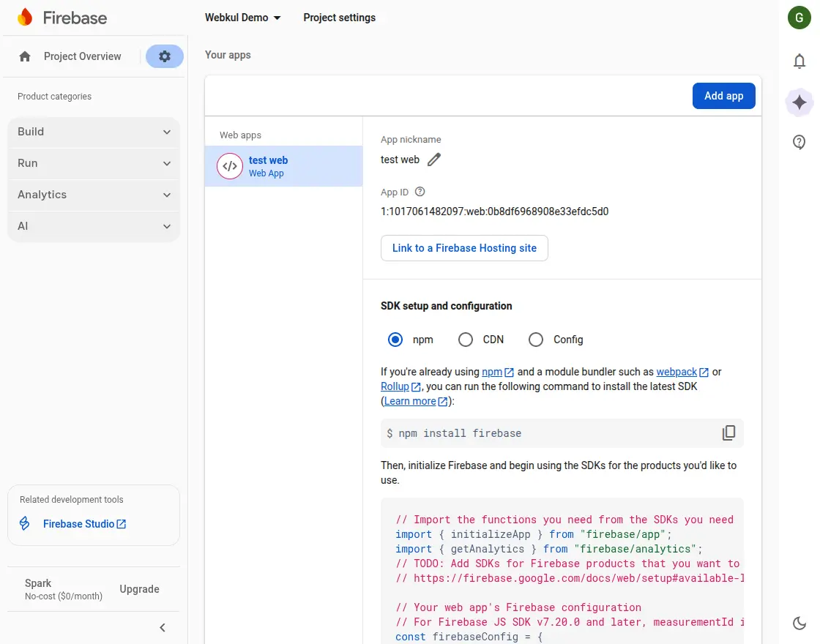The height and width of the screenshot is (644, 820).
Task: Copy the npm install firebase command
Action: pos(728,433)
